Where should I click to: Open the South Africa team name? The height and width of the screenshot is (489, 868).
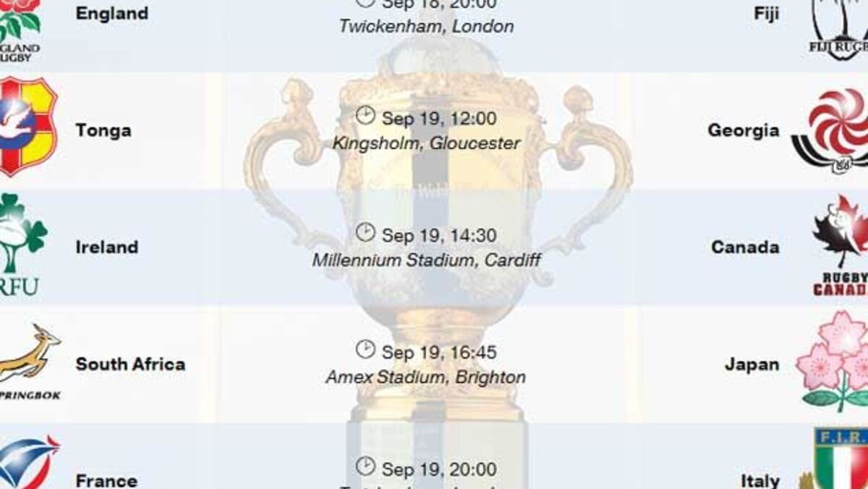point(130,364)
